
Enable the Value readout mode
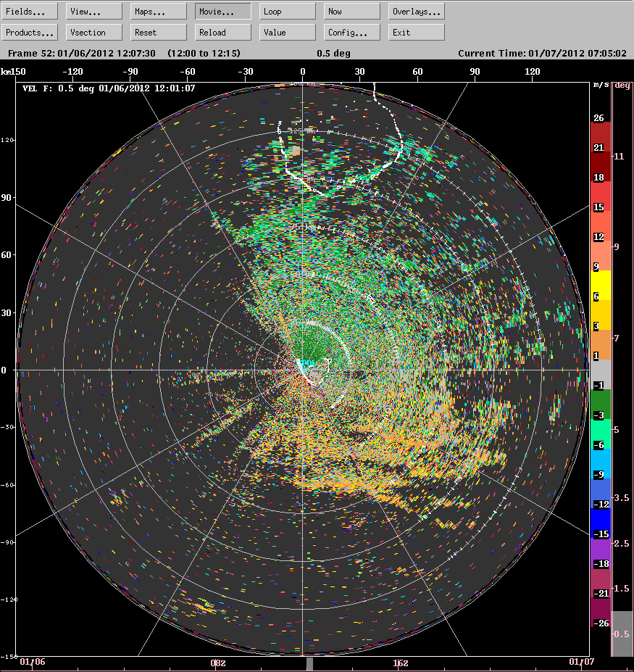[x=286, y=32]
